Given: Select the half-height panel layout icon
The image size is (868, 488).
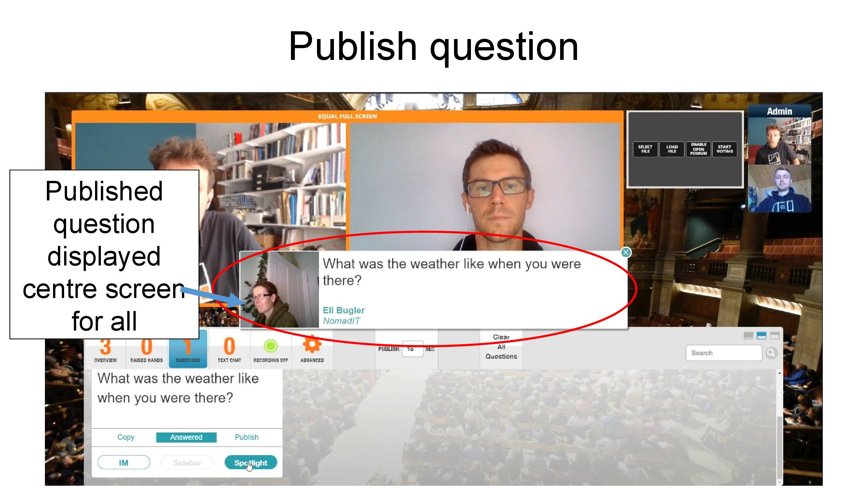Looking at the screenshot, I should (x=761, y=336).
